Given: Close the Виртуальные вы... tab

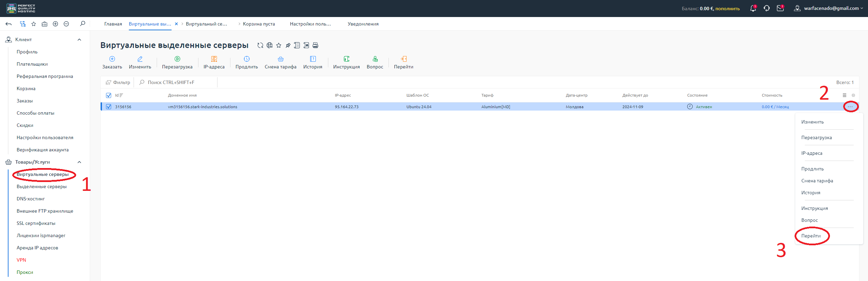Looking at the screenshot, I should pyautogui.click(x=176, y=24).
